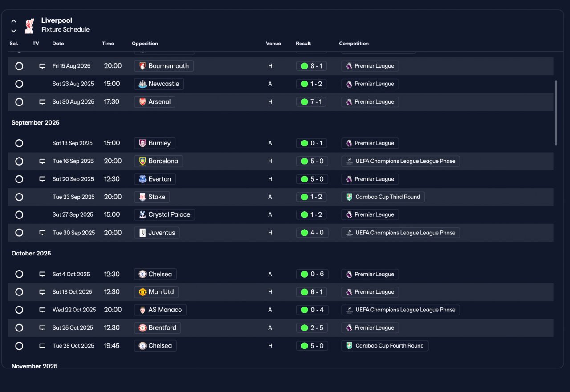Image resolution: width=570 pixels, height=392 pixels.
Task: Open the 6 - 1 result against Man Utd
Action: 312,292
